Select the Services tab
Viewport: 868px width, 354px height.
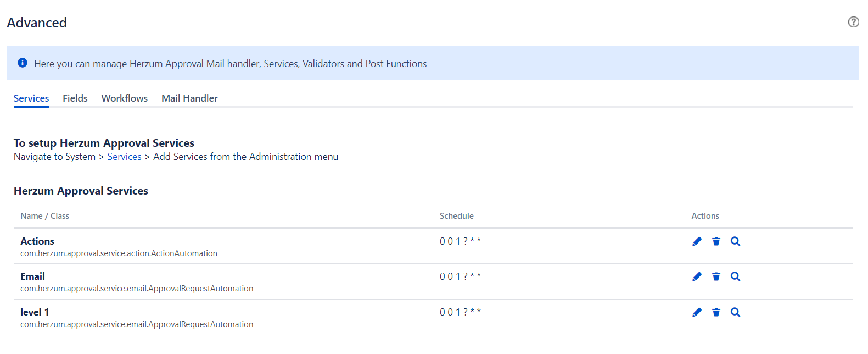point(31,98)
